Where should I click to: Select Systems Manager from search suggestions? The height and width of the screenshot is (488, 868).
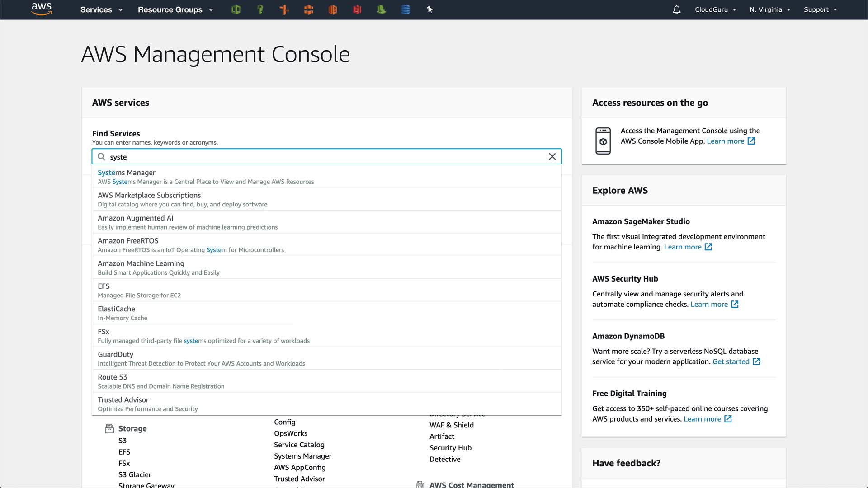(127, 173)
